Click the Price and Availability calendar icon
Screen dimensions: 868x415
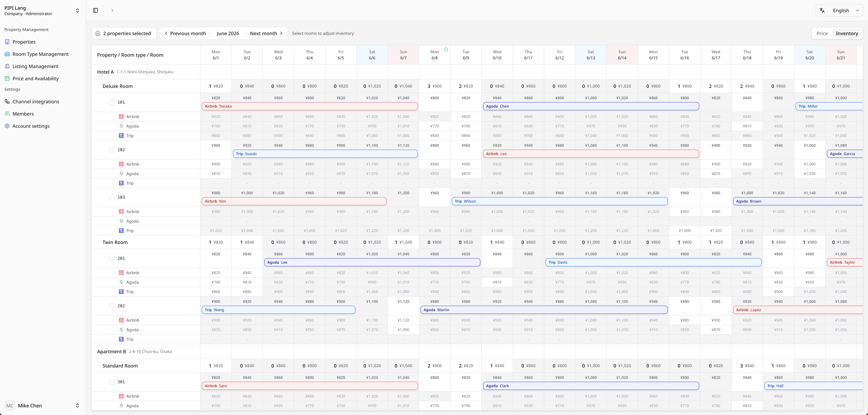[7, 78]
